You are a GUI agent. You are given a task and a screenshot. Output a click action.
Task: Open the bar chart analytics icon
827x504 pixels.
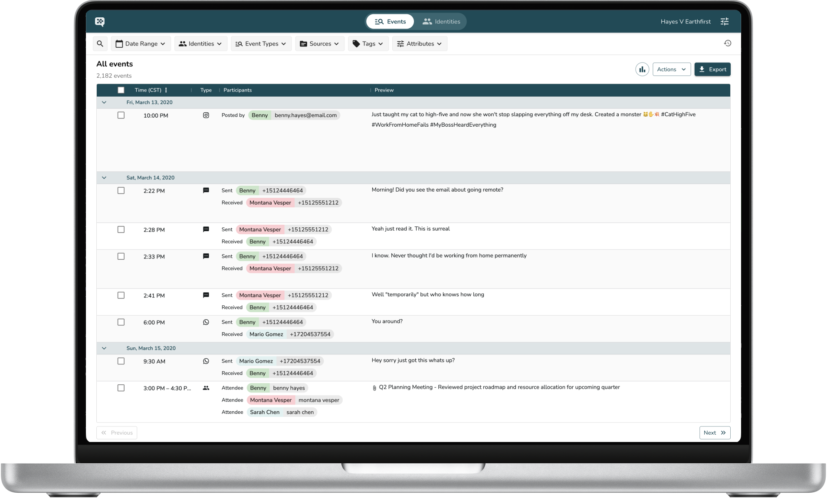pos(642,69)
